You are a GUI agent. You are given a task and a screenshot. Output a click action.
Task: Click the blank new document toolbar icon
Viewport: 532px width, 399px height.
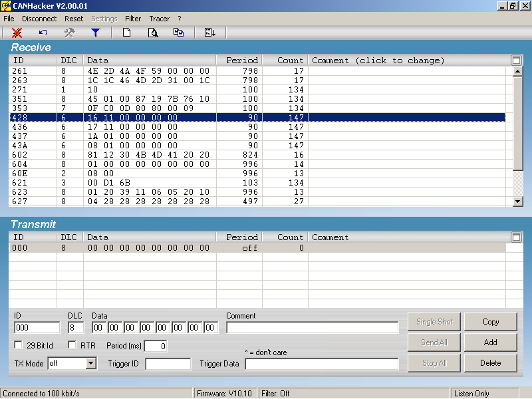[126, 33]
